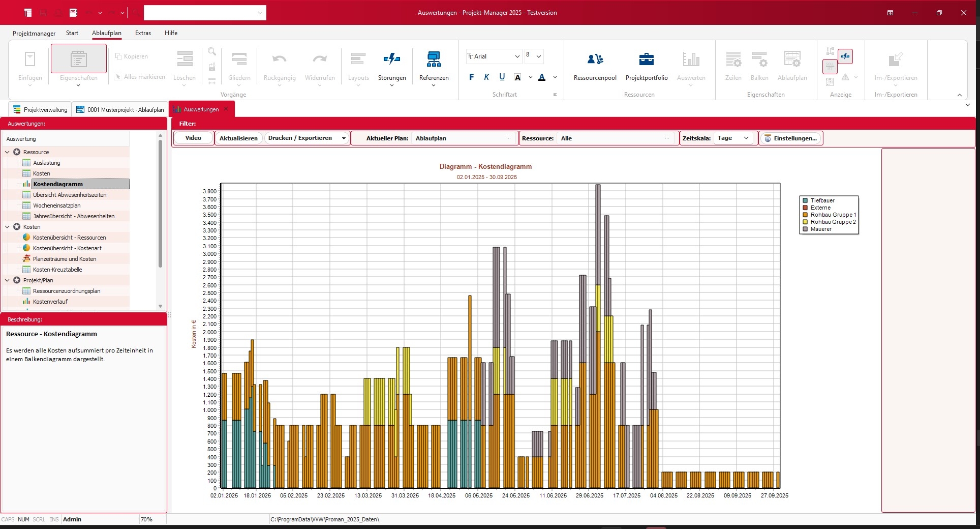Toggle italic font formatting
The width and height of the screenshot is (980, 529).
486,77
